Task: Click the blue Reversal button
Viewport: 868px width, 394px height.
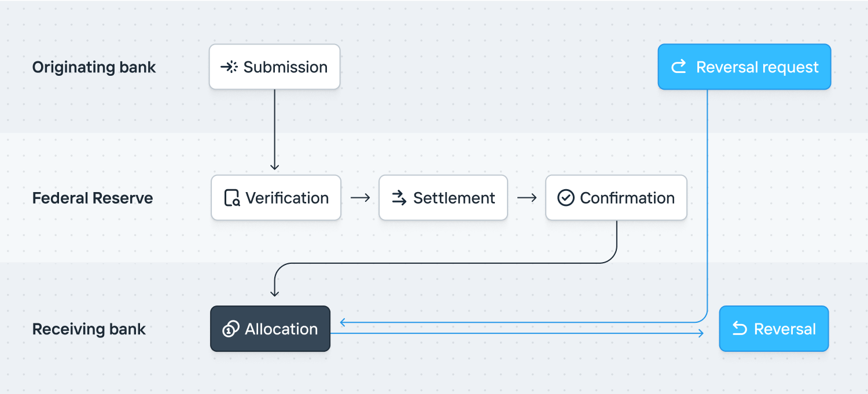Action: pos(774,329)
